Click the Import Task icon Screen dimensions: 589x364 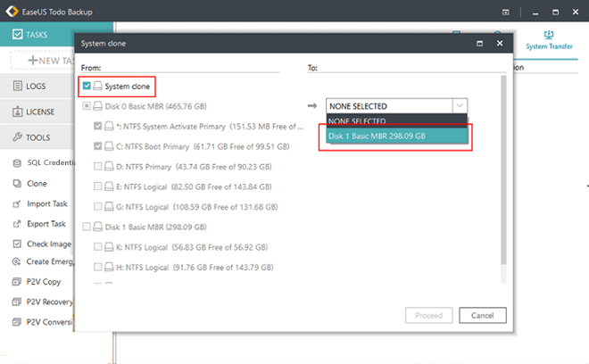17,203
